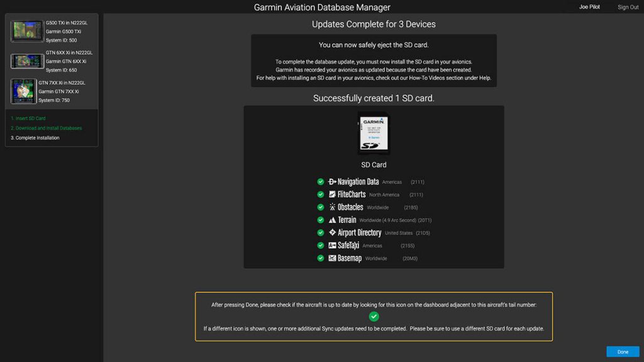Select the Basemap globe icon
644x362 pixels.
click(331, 258)
